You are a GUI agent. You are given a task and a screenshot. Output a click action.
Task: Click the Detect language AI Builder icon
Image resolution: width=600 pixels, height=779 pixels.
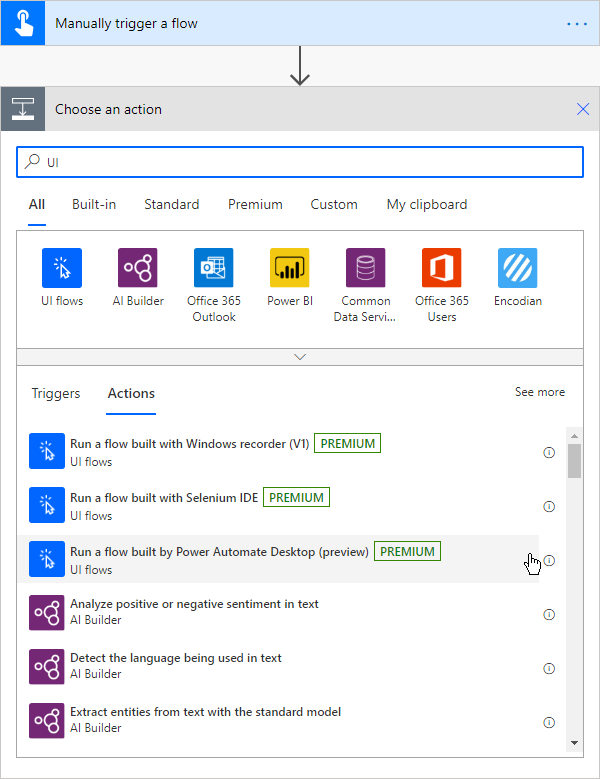[x=47, y=667]
